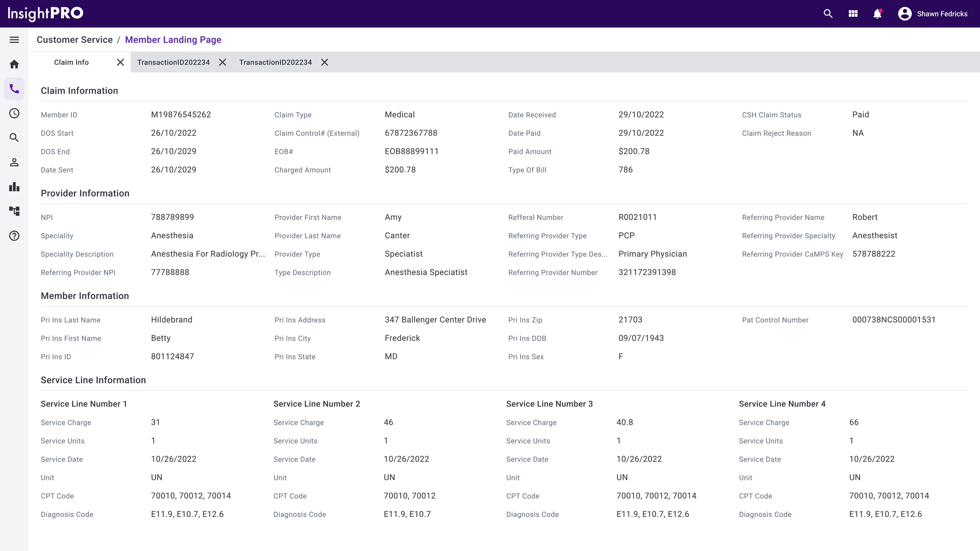Go to Home in sidebar
The height and width of the screenshot is (551, 980).
pyautogui.click(x=14, y=64)
